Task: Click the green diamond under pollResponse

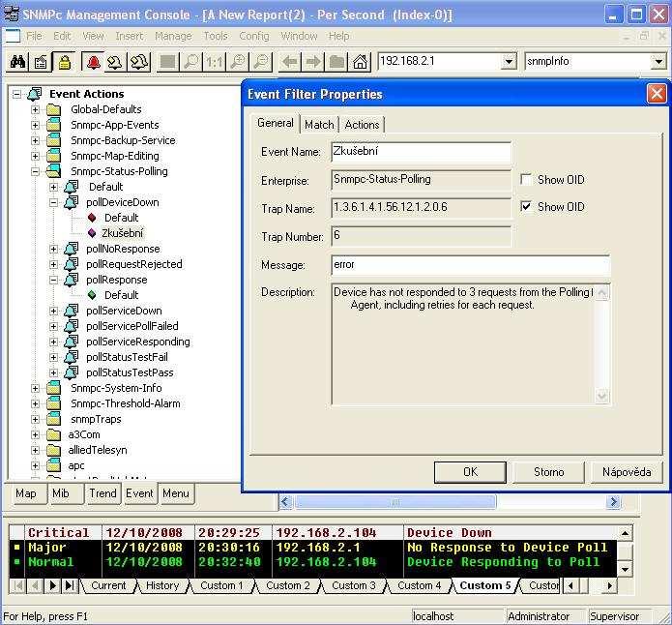Action: coord(92,295)
